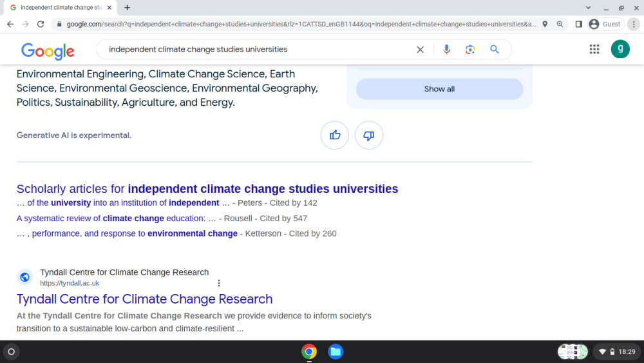
Task: Go forward using the browser arrow
Action: [x=26, y=25]
